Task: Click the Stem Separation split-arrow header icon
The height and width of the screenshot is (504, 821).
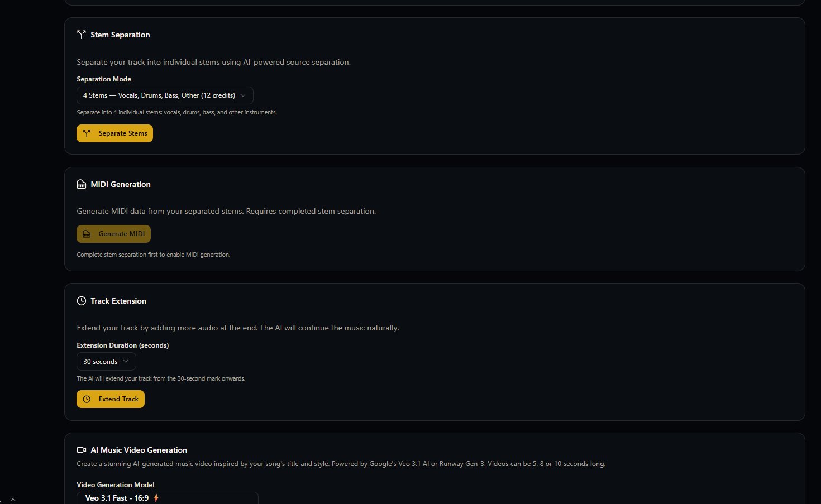Action: [82, 35]
